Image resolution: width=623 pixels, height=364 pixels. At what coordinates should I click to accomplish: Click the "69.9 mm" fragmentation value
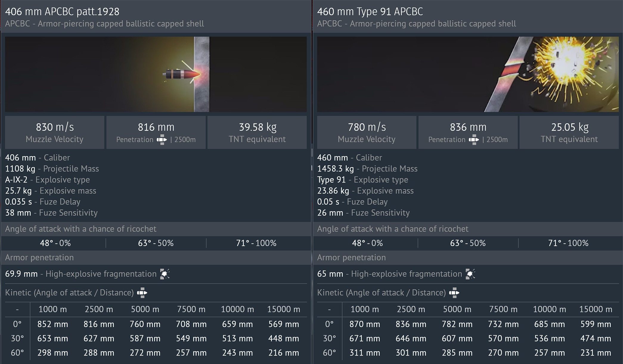(x=21, y=274)
